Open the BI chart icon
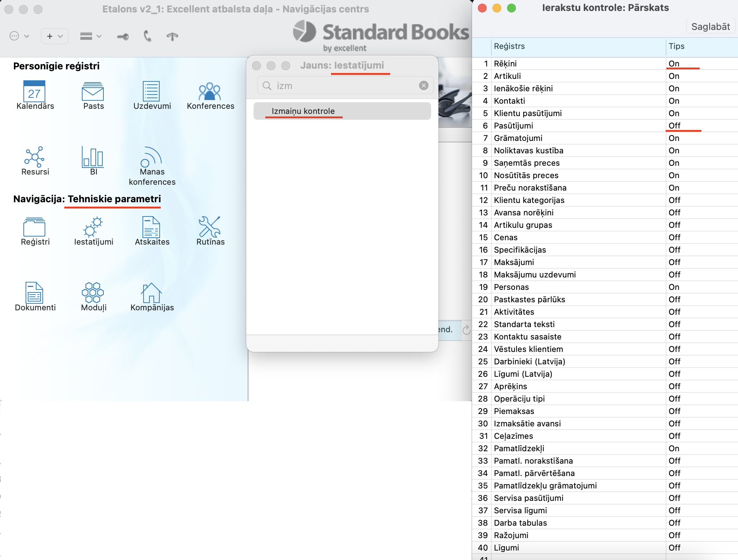The image size is (738, 560). point(93,157)
